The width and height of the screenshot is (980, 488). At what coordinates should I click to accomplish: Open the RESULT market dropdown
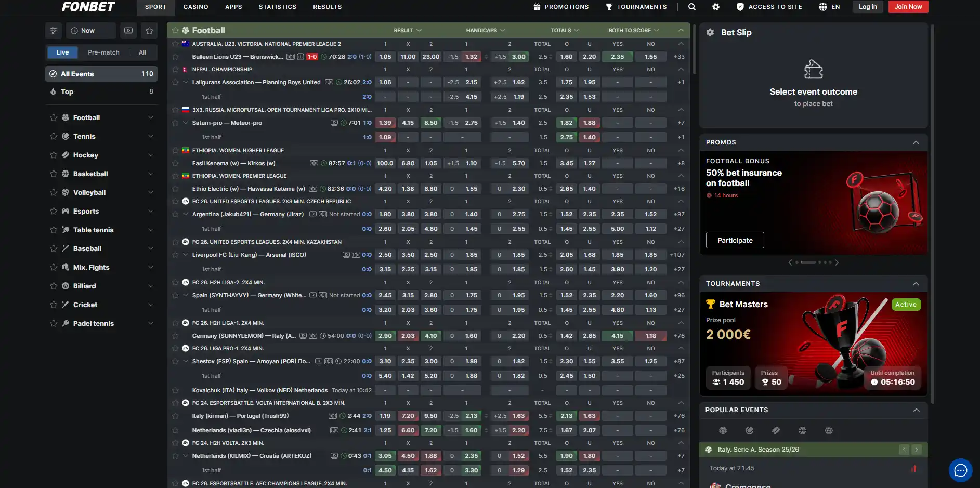click(408, 30)
